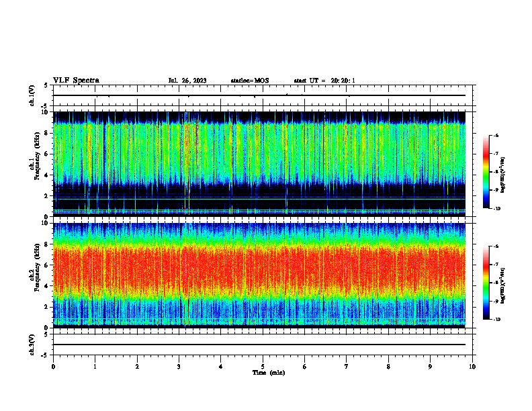
Task: Click time axis tick label '5'
Action: [263, 367]
